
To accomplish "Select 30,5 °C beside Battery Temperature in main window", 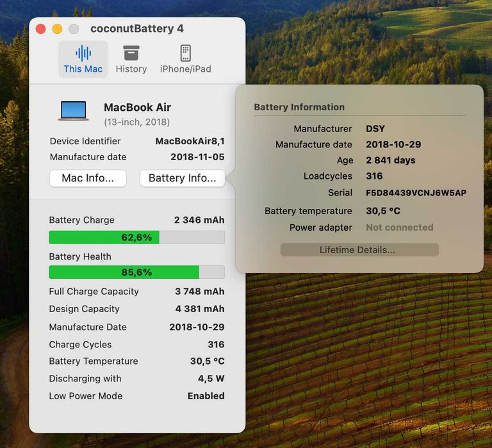I will [x=207, y=361].
